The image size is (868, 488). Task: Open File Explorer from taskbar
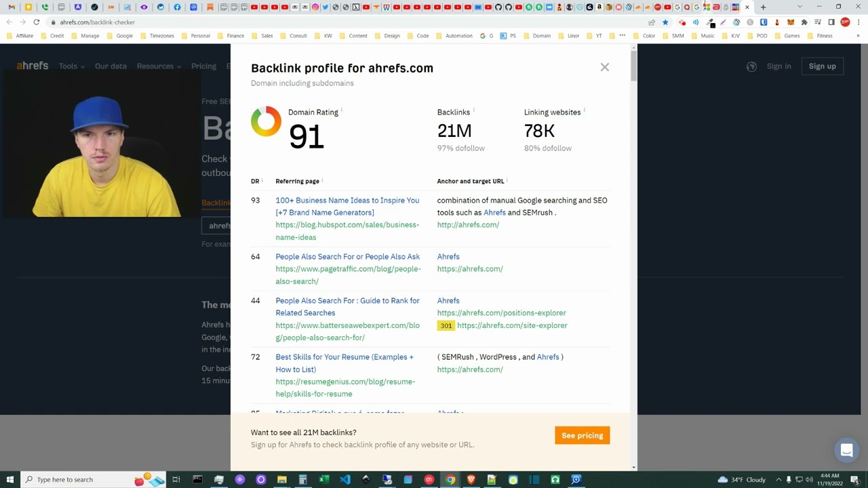coord(282,479)
